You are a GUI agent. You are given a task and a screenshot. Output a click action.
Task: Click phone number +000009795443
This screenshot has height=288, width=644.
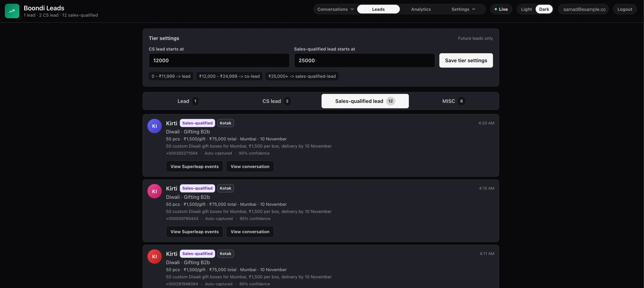[182, 218]
